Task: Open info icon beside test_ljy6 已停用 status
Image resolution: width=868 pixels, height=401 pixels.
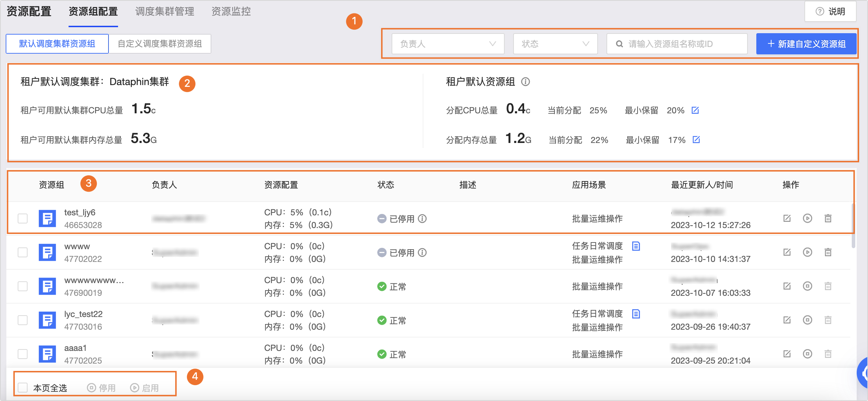Action: (x=422, y=219)
